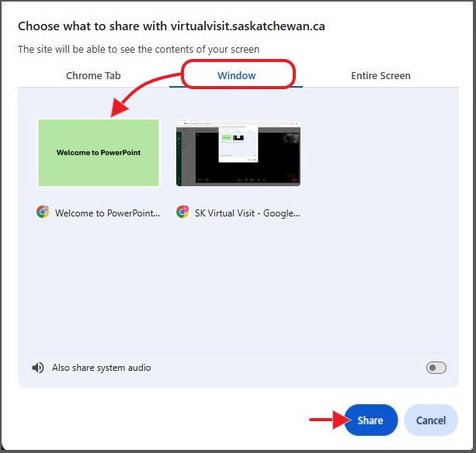The image size is (476, 453).
Task: Click the Choose what to share heading
Action: [172, 26]
